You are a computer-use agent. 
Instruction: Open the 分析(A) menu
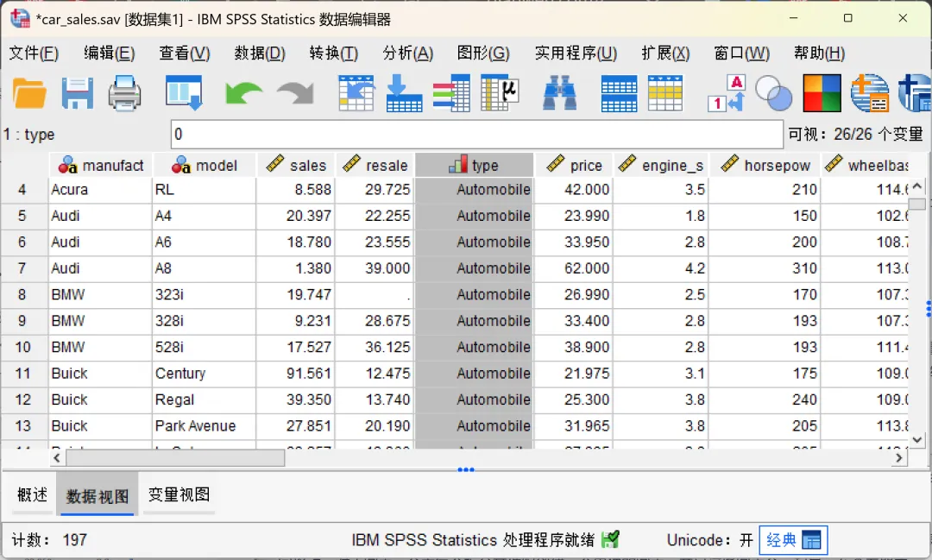click(x=408, y=53)
